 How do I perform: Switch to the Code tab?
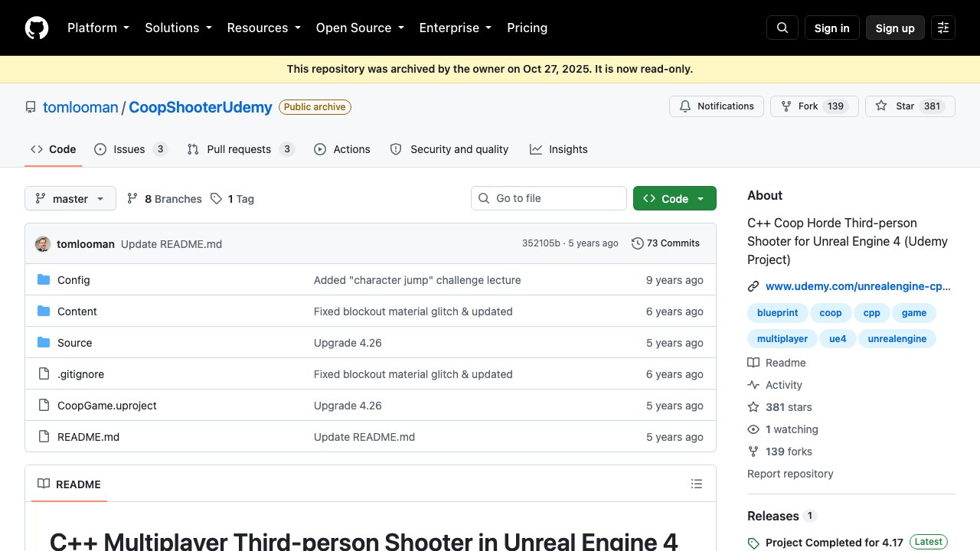[x=54, y=149]
